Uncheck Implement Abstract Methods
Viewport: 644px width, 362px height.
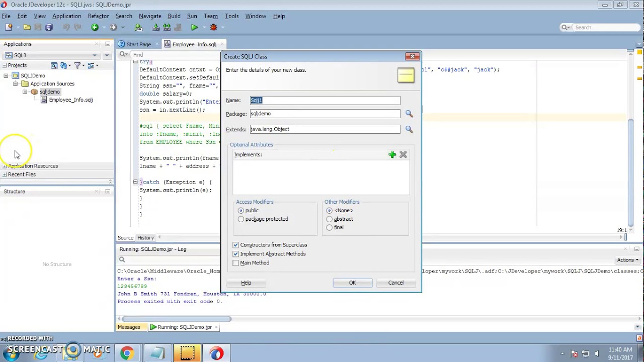click(236, 254)
